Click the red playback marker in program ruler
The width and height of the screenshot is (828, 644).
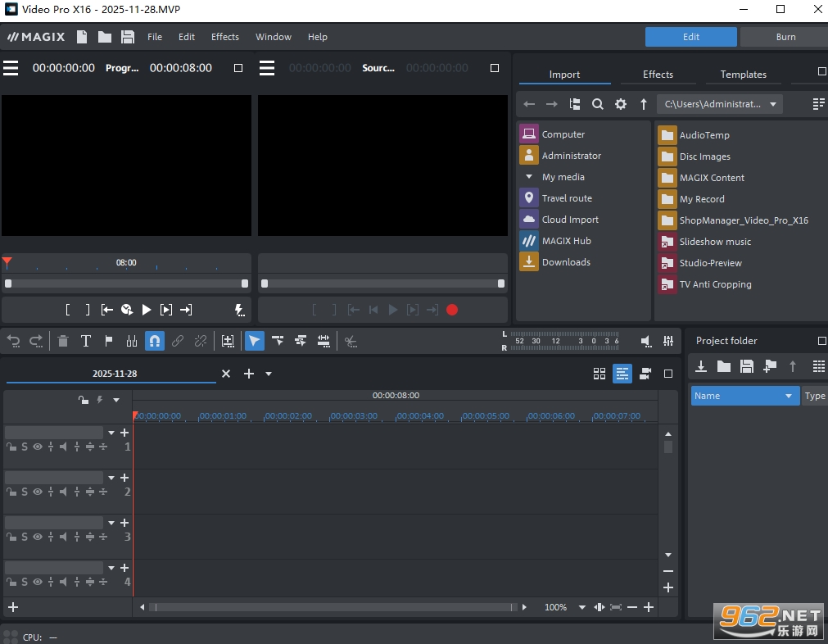coord(7,262)
